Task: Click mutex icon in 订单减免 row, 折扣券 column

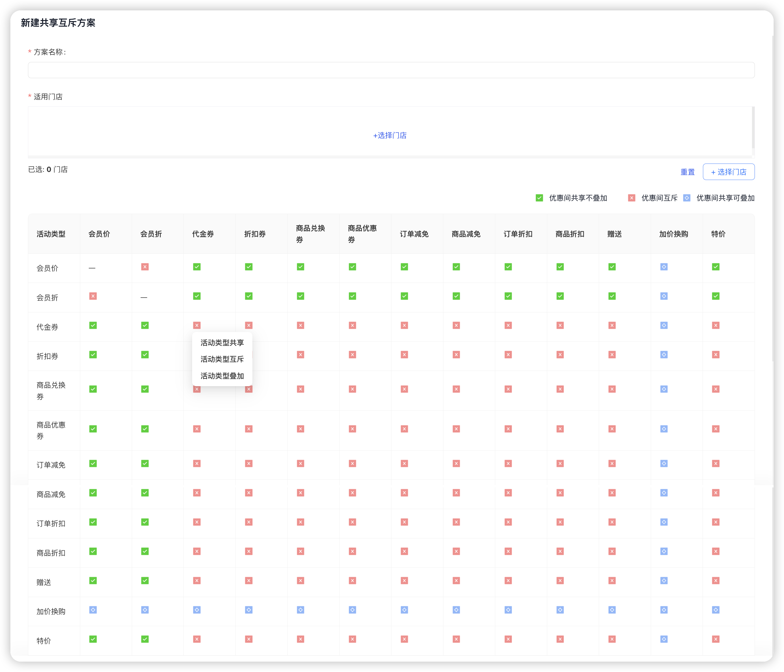Action: 249,463
